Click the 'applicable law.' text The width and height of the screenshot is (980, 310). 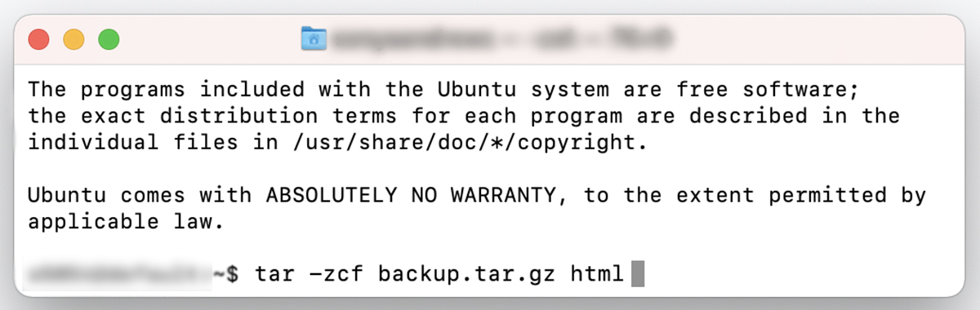[125, 222]
